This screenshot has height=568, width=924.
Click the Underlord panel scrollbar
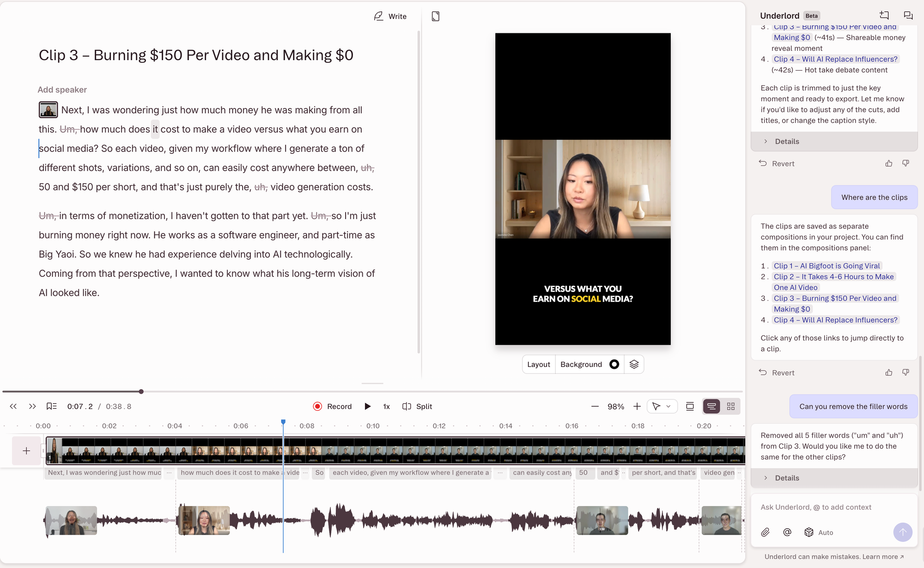pyautogui.click(x=920, y=423)
